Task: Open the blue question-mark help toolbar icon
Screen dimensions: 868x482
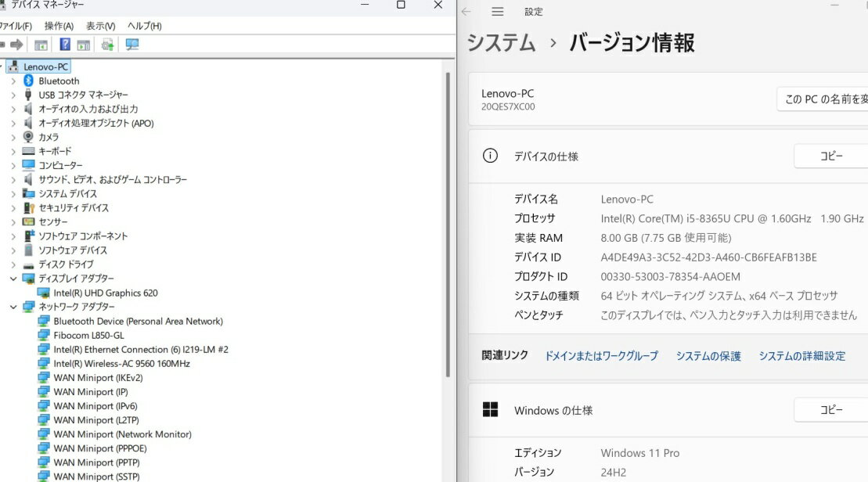Action: coord(65,45)
